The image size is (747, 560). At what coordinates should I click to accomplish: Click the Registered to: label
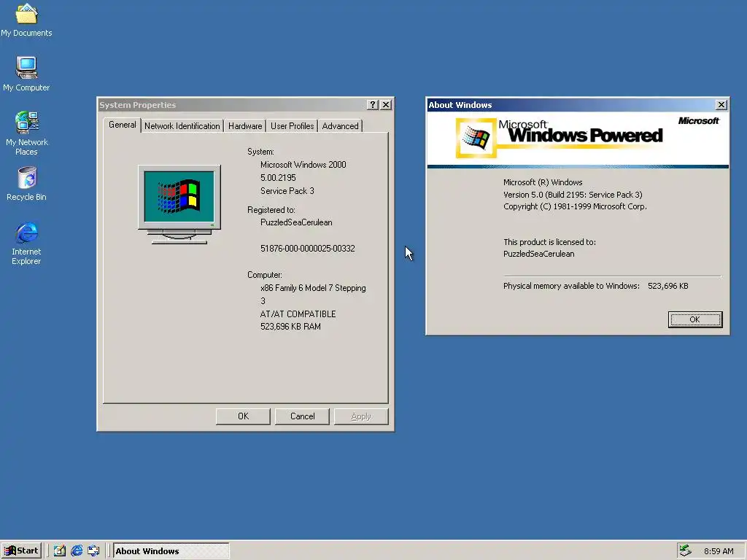tap(271, 210)
